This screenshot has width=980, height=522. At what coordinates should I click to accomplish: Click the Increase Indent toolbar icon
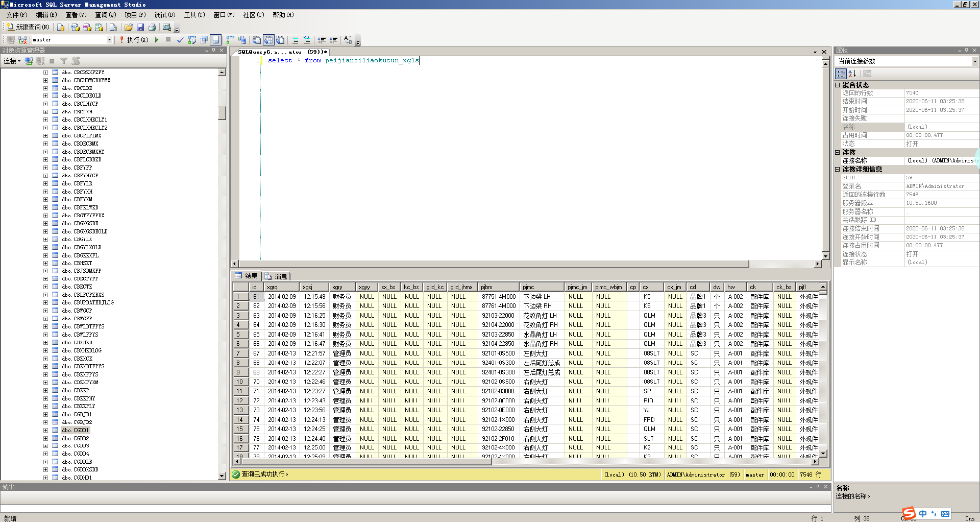(334, 40)
